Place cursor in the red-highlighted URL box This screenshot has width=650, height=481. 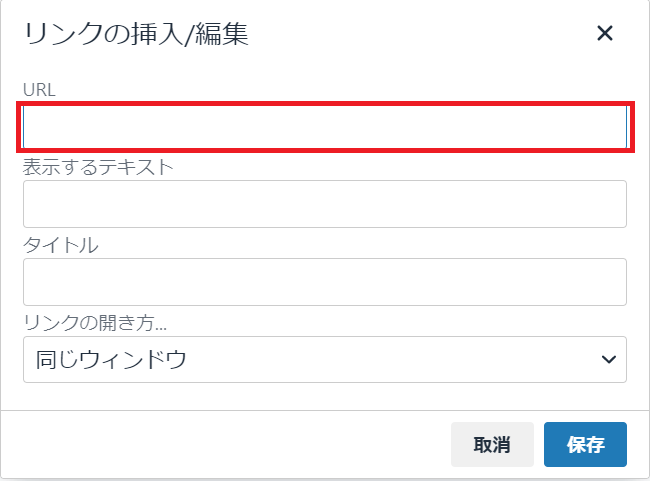[325, 127]
